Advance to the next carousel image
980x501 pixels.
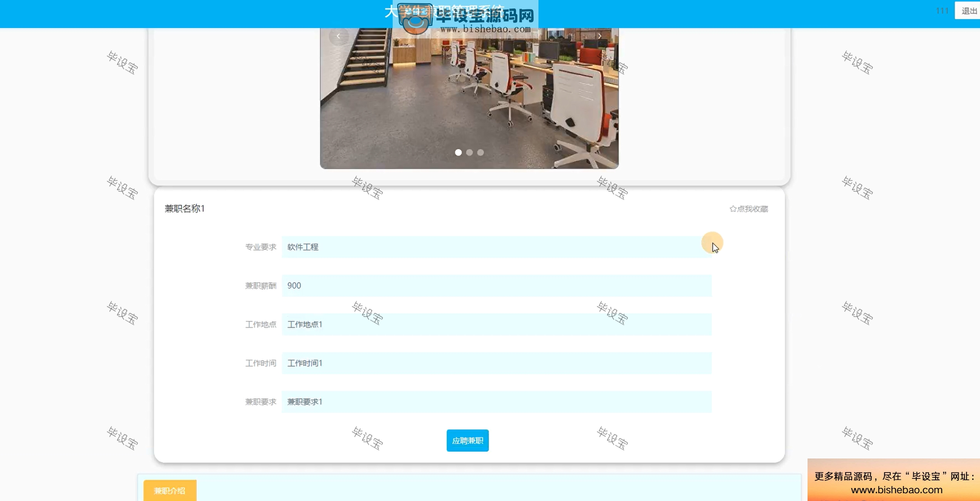point(600,36)
